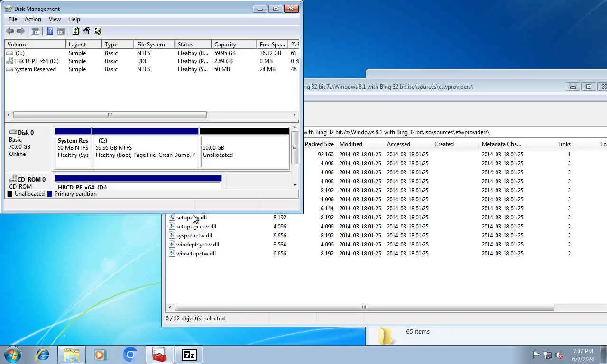
Task: Click the 92 160 packed size value
Action: 326,155
